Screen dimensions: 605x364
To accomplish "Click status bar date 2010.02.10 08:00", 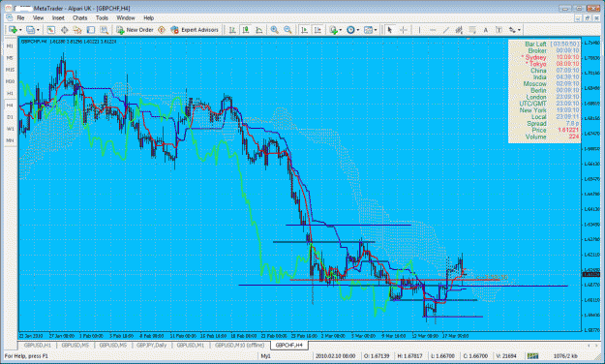I will click(x=335, y=356).
